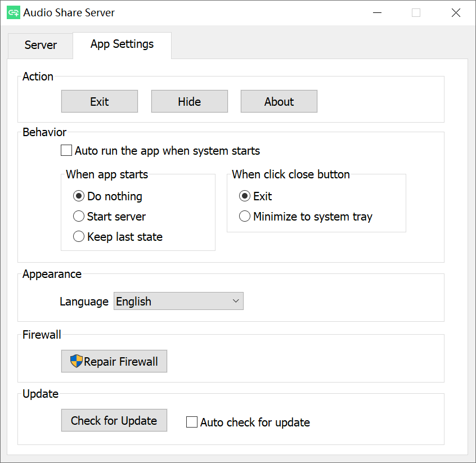Switch to the Server tab
Viewport: 476px width, 463px height.
pos(41,46)
